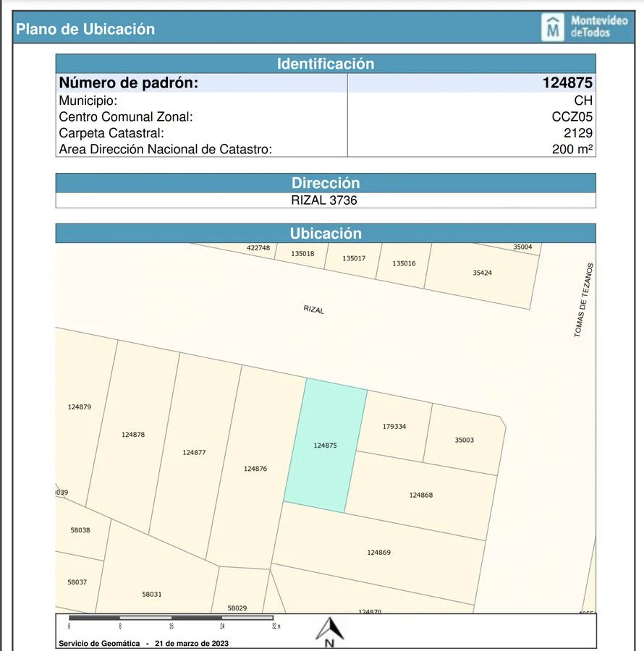Click on parcel 124878
This screenshot has height=651, width=644.
[133, 434]
